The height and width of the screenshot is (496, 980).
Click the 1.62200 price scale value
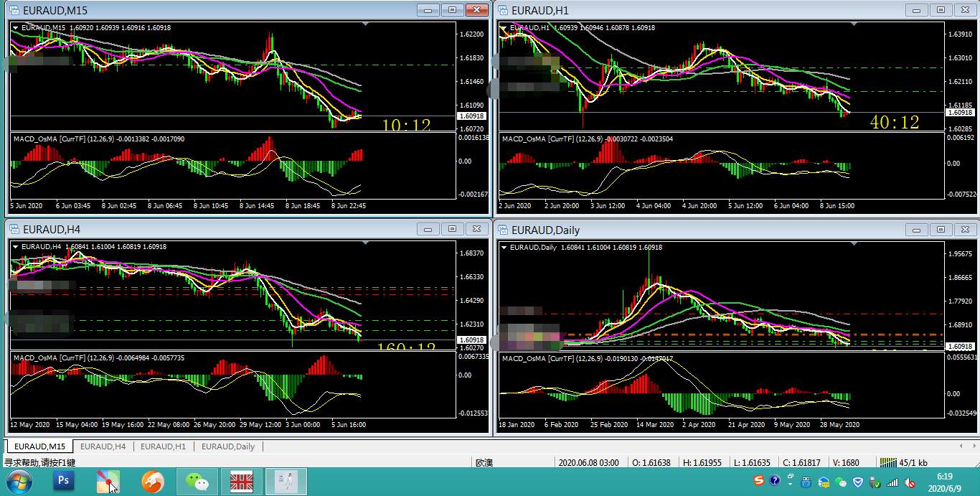(471, 34)
